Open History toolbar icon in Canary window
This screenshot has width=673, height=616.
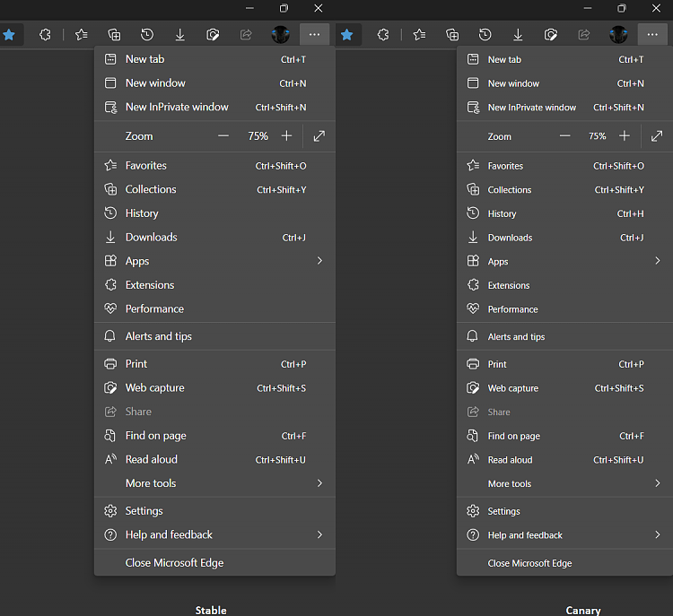coord(485,34)
